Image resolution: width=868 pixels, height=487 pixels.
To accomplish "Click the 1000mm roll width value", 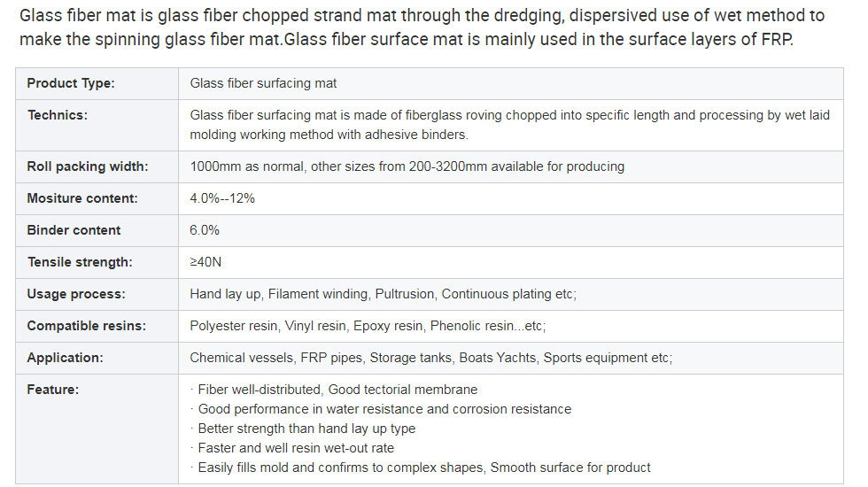I will [x=407, y=166].
